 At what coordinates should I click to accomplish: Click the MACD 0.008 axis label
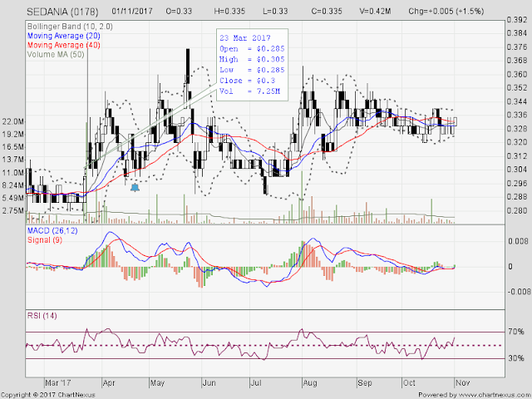pyautogui.click(x=518, y=242)
